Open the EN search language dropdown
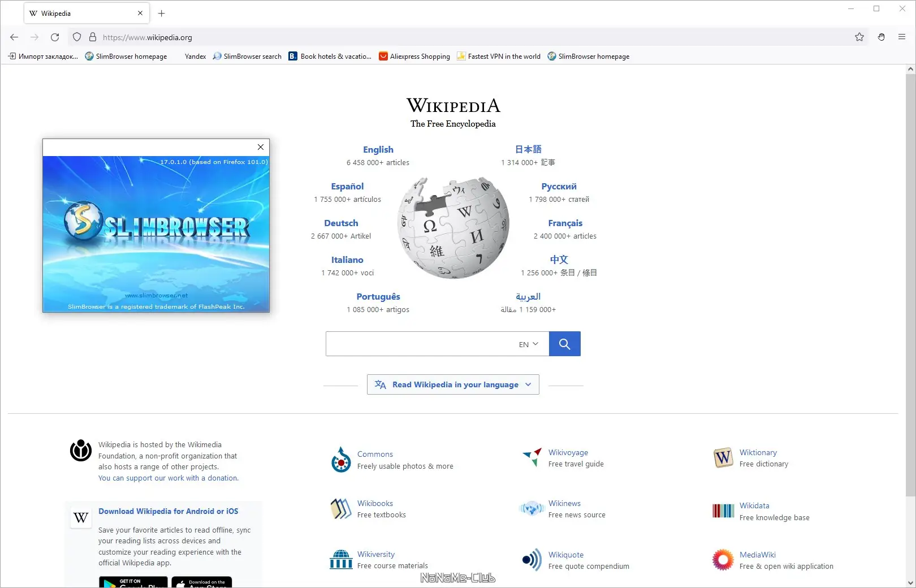The height and width of the screenshot is (588, 916). (529, 344)
